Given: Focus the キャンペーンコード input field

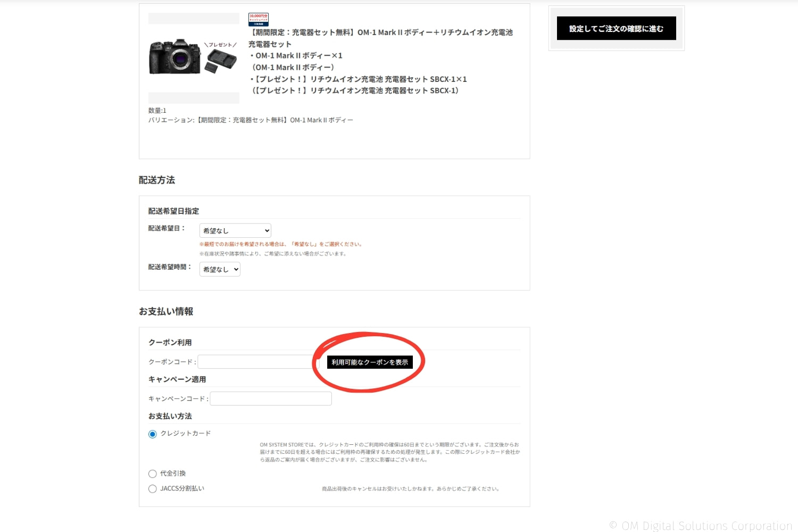Looking at the screenshot, I should 271,398.
